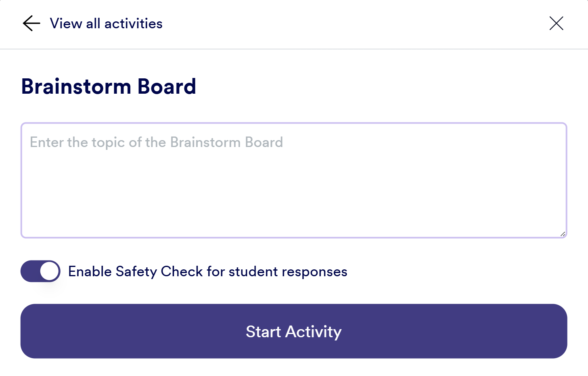Image resolution: width=588 pixels, height=376 pixels.
Task: Open the 'View all activities' link
Action: coord(106,23)
